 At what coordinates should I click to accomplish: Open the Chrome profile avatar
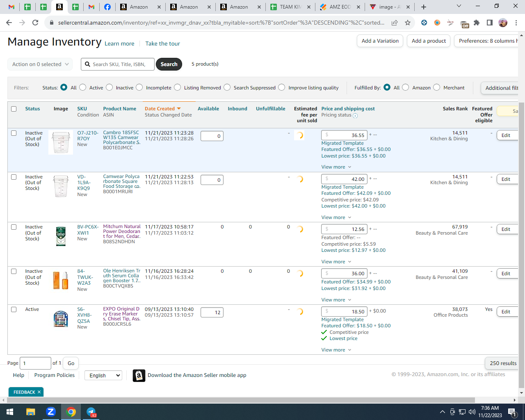coord(503,23)
